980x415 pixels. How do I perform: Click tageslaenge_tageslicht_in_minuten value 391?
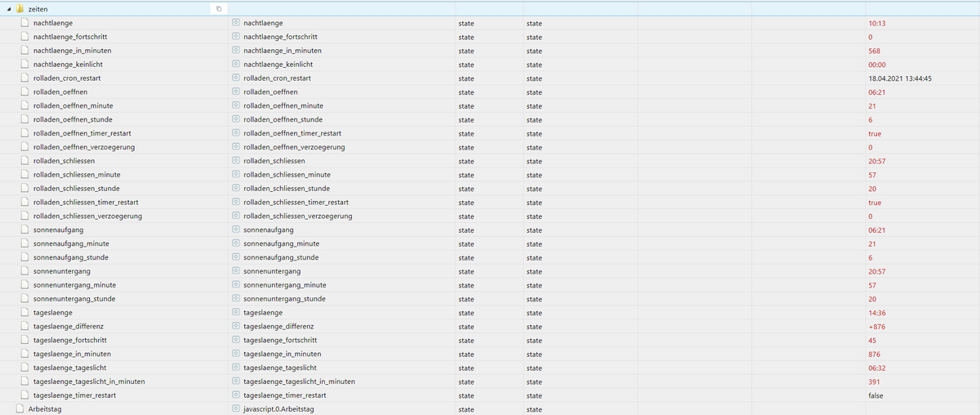(x=874, y=382)
